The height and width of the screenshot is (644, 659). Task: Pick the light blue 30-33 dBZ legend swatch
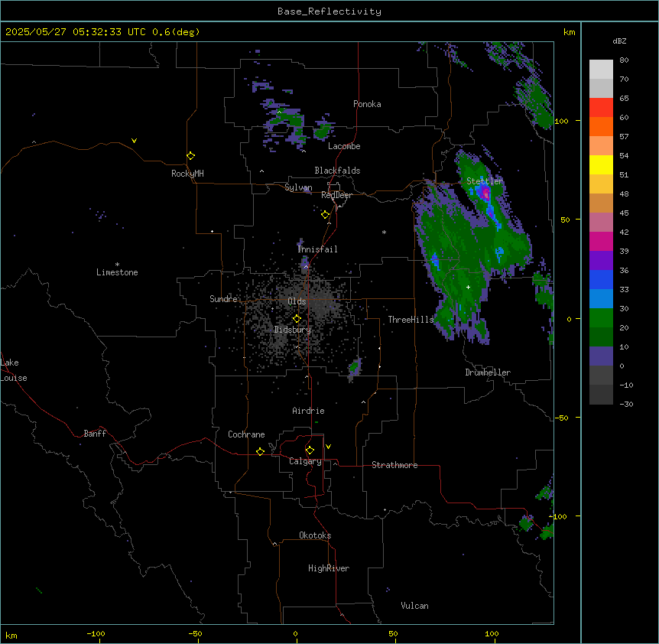coord(601,298)
